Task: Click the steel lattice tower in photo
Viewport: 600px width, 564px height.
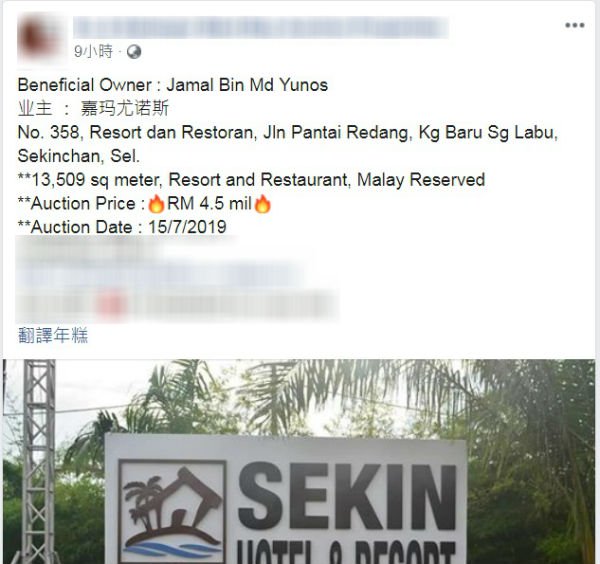Action: (x=39, y=461)
